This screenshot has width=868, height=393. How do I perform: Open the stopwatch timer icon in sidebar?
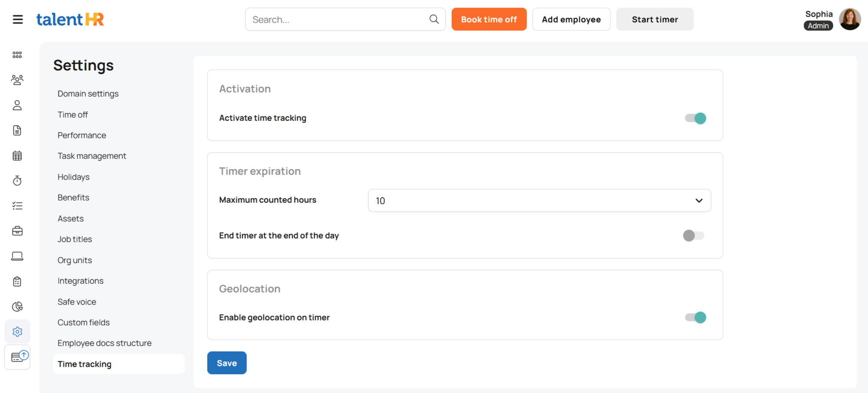coord(17,181)
